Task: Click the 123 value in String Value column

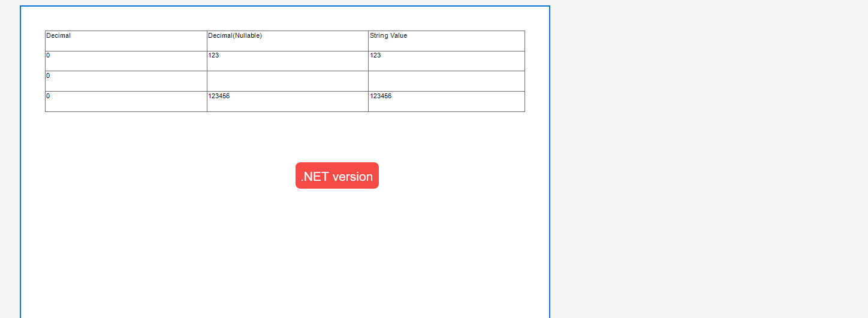Action: [375, 56]
